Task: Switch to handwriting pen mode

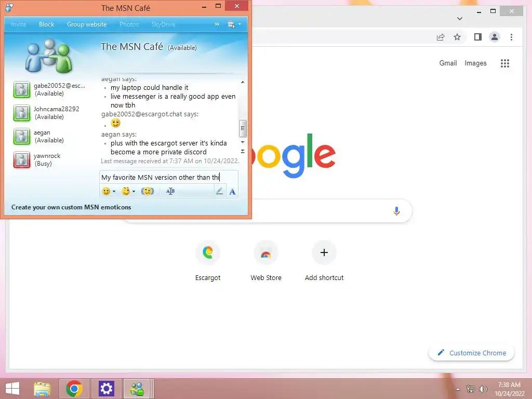Action: coord(220,191)
